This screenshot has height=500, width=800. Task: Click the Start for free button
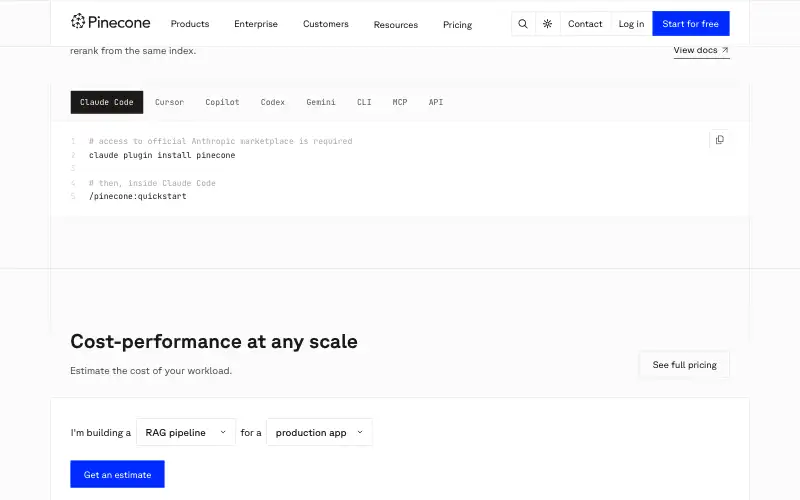click(x=690, y=23)
